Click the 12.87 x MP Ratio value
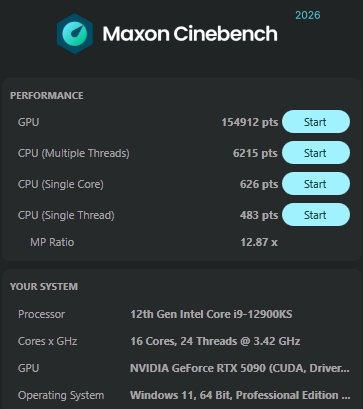 [259, 242]
